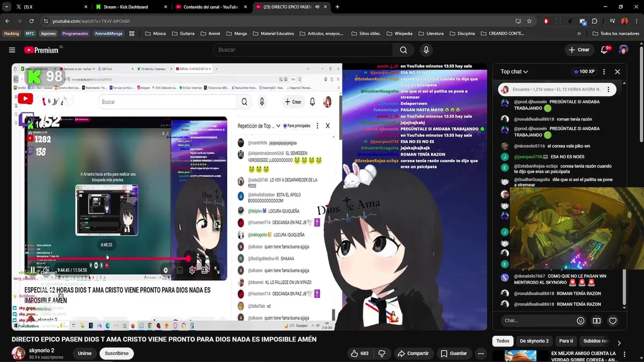This screenshot has height=362, width=644.
Task: Open the 100 XP points badge
Action: coord(584,71)
